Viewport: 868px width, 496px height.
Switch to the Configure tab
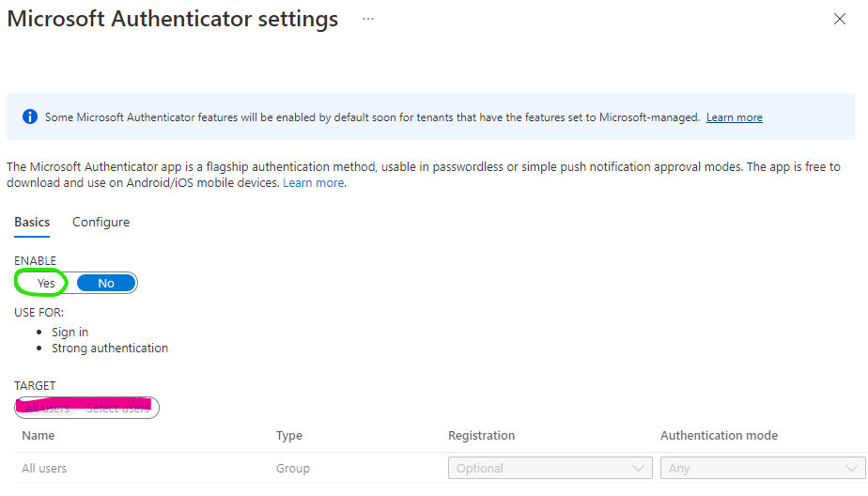(101, 222)
